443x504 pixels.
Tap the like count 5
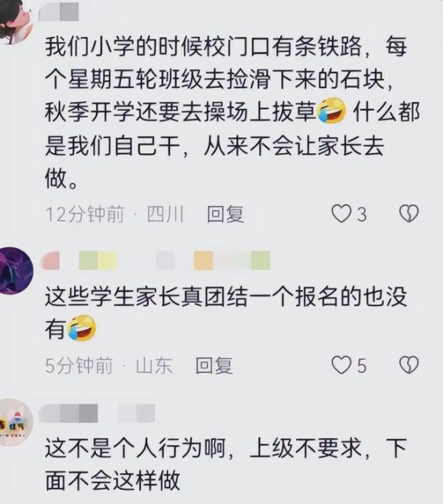(x=362, y=366)
